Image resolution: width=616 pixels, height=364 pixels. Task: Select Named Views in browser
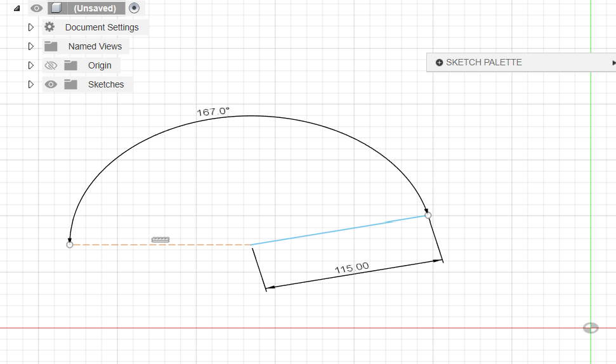95,46
